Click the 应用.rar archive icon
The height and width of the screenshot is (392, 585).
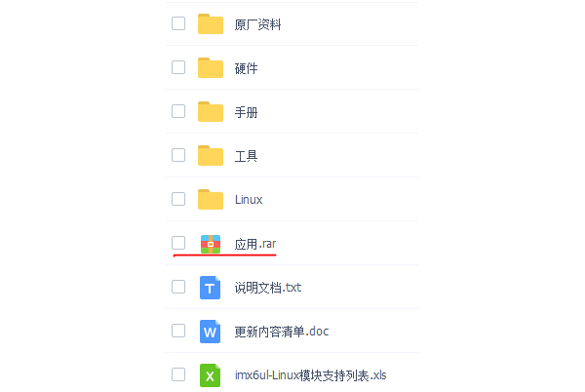(211, 243)
